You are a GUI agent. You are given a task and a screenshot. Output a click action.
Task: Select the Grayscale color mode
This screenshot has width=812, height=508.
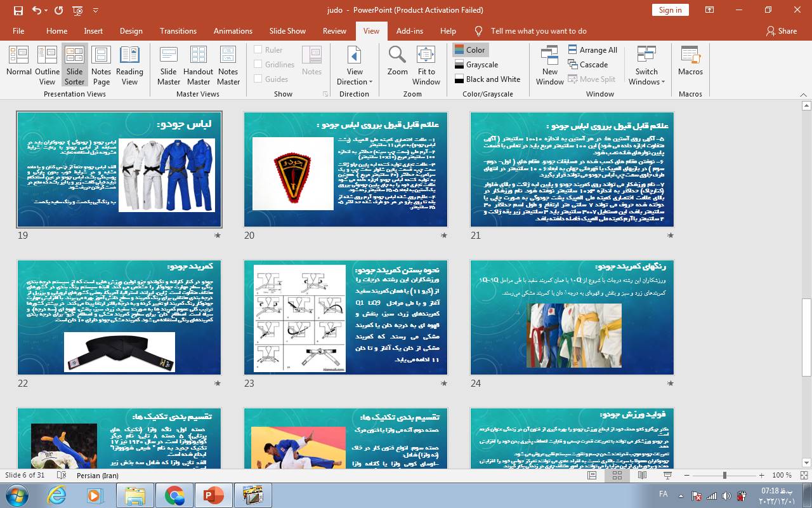point(476,64)
